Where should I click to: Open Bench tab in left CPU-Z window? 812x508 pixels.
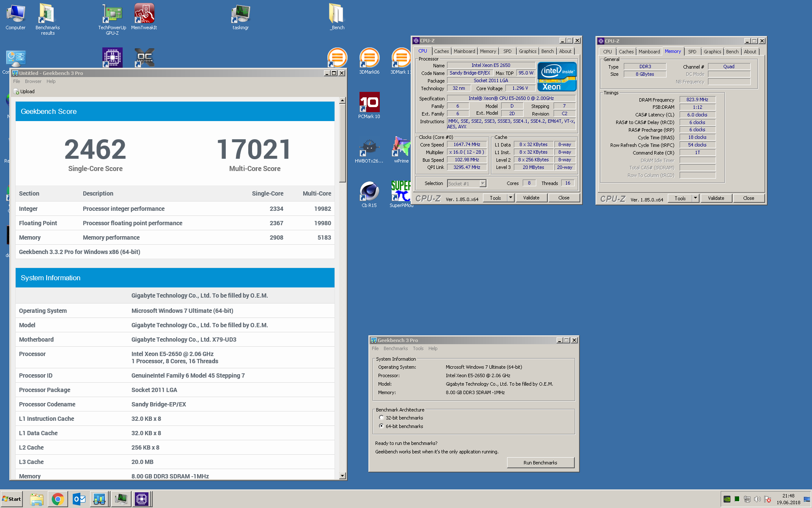pos(547,51)
